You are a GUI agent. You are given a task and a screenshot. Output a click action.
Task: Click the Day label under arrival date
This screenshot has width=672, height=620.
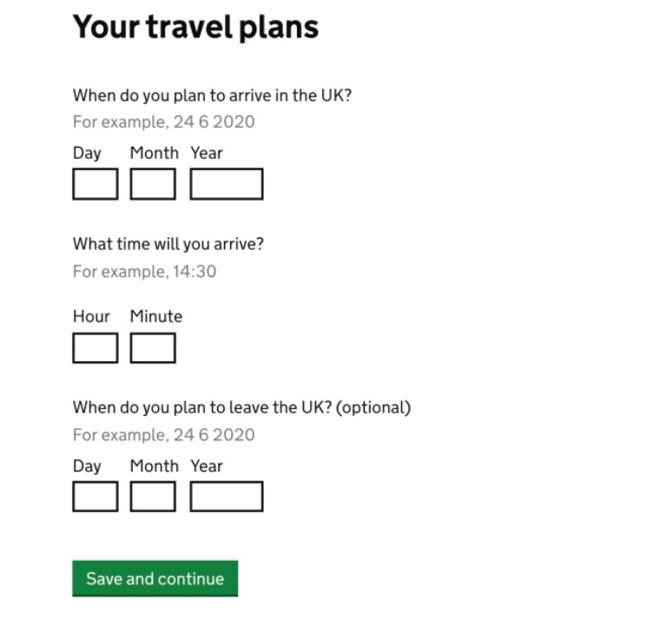click(87, 153)
